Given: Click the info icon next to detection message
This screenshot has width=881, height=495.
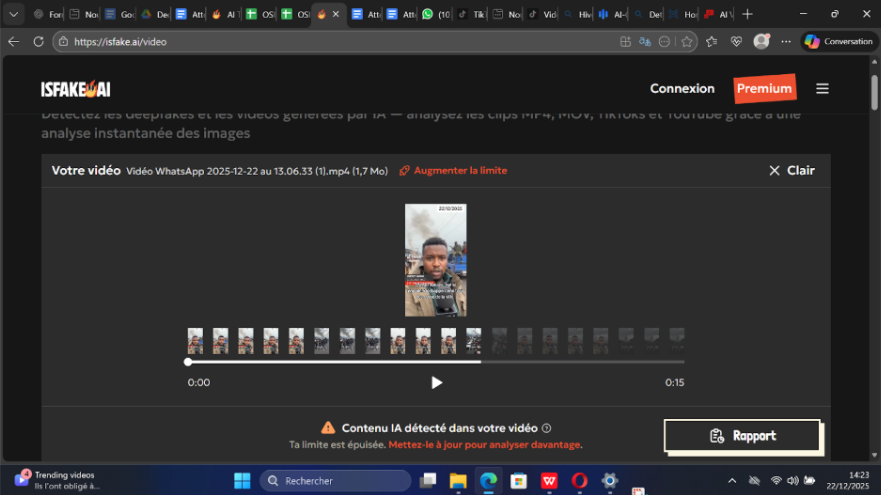Looking at the screenshot, I should (546, 428).
